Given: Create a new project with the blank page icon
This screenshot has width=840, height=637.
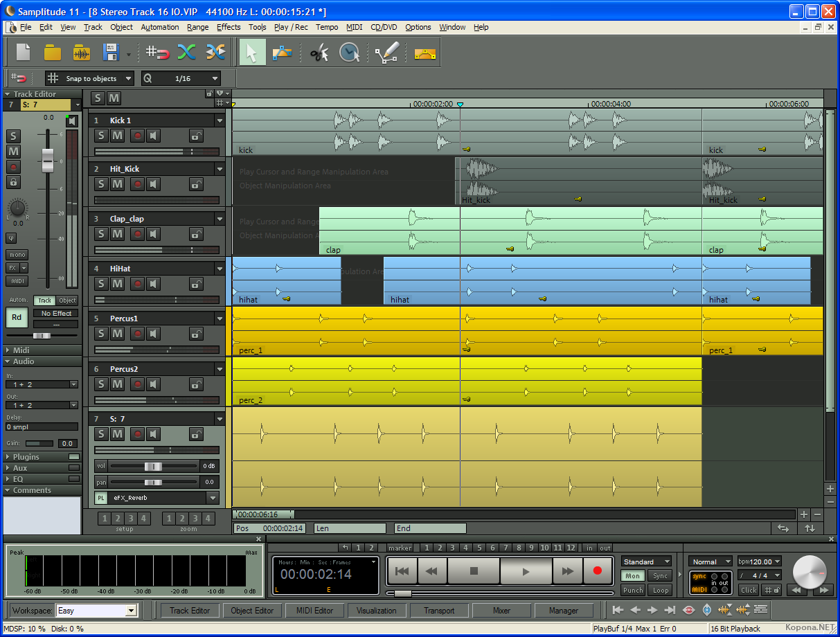Looking at the screenshot, I should (x=24, y=53).
